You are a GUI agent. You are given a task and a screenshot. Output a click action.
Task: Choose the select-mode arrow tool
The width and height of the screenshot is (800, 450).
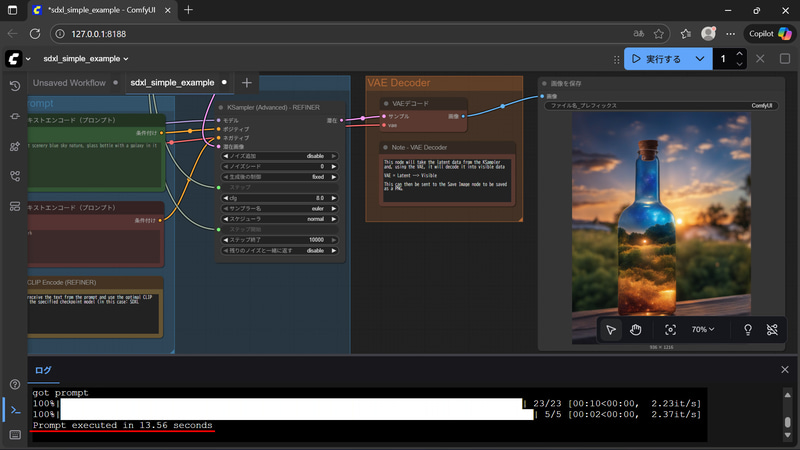click(611, 330)
